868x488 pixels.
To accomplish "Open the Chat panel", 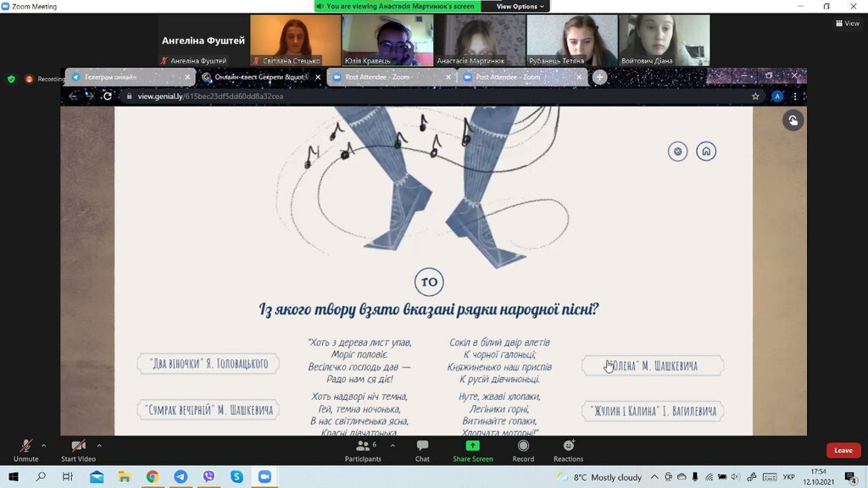I will 422,451.
